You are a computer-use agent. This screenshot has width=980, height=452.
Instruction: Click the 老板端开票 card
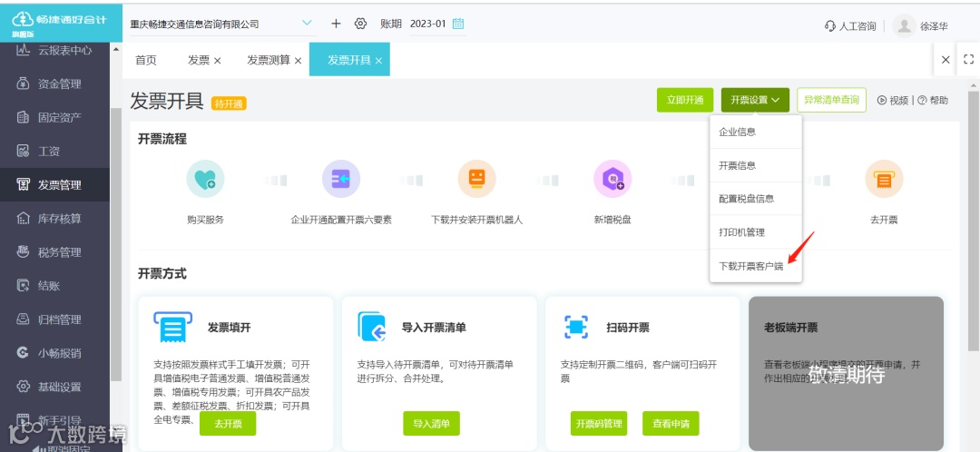coord(847,373)
